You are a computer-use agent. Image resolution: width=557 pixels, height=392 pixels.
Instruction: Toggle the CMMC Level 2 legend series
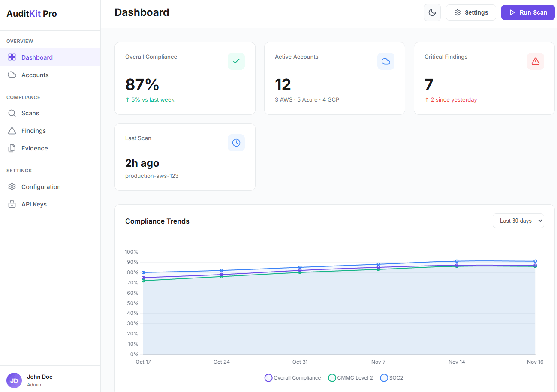(x=350, y=378)
